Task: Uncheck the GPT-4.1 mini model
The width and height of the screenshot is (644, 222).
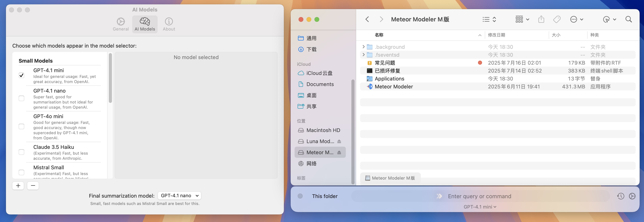Action: [x=21, y=75]
